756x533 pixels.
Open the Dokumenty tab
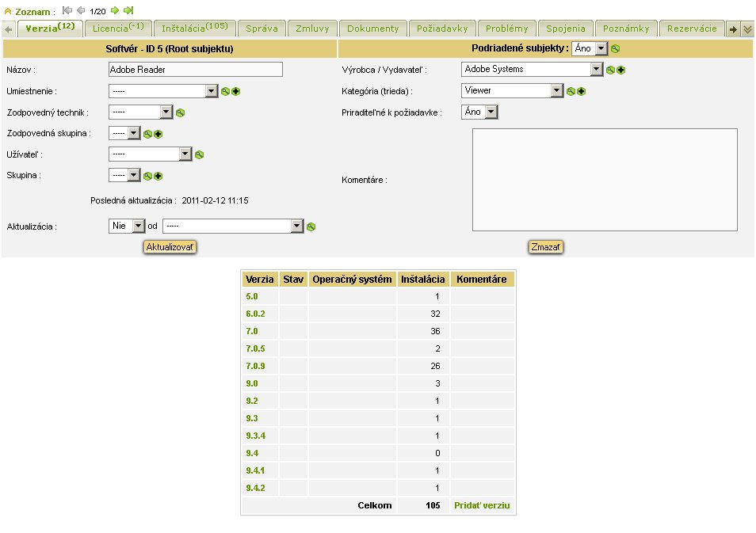click(x=373, y=29)
